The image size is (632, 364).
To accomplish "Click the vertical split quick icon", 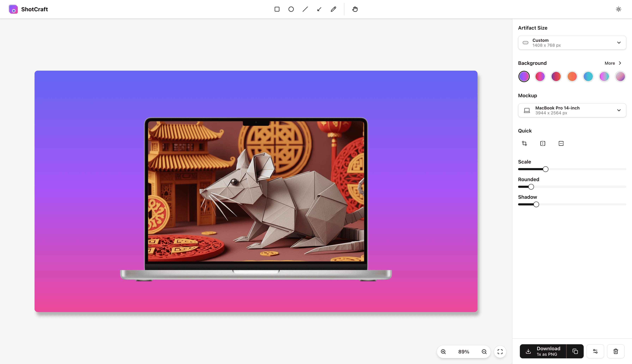I will [x=543, y=143].
